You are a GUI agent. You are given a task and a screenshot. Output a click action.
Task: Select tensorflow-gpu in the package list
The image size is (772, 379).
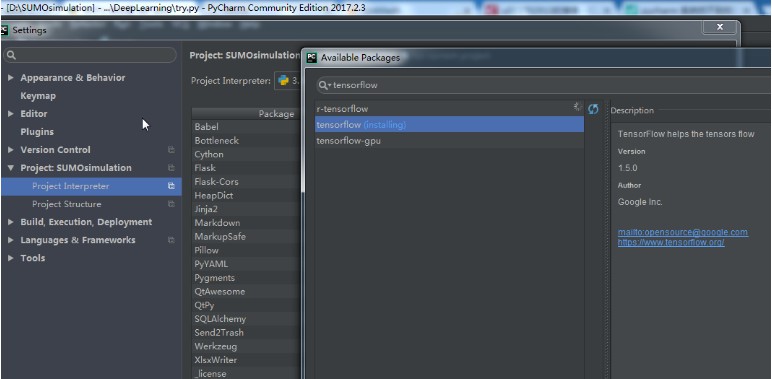(x=449, y=141)
